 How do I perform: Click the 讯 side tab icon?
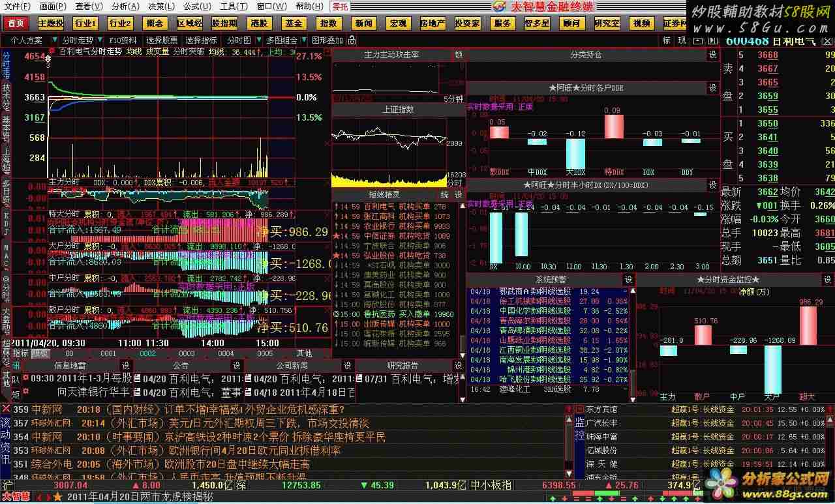[x=16, y=366]
